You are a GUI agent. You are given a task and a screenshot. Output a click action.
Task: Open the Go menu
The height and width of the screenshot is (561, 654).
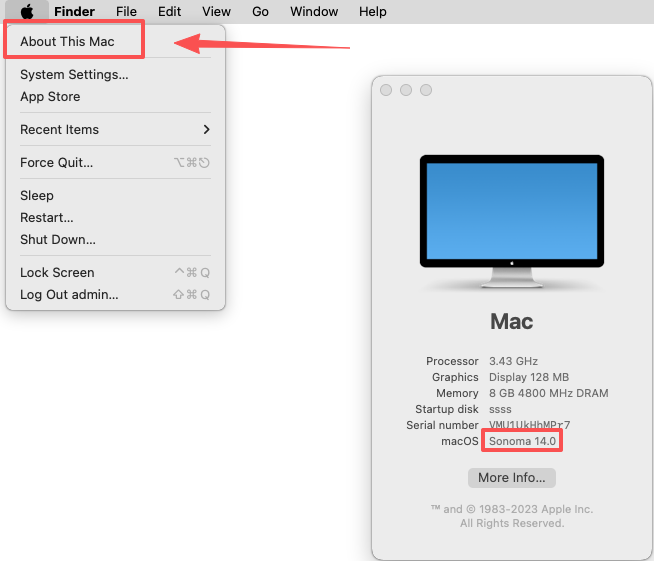pos(260,11)
